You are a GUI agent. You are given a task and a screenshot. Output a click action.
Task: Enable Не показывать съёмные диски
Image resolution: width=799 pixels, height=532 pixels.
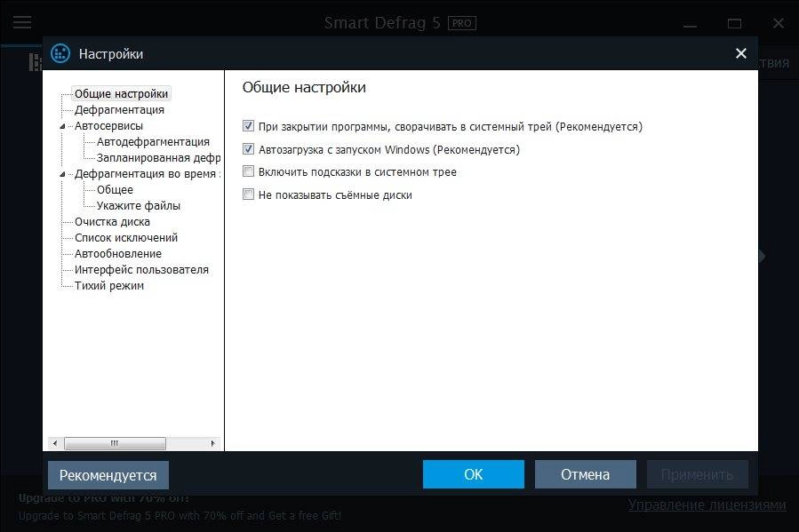[248, 195]
